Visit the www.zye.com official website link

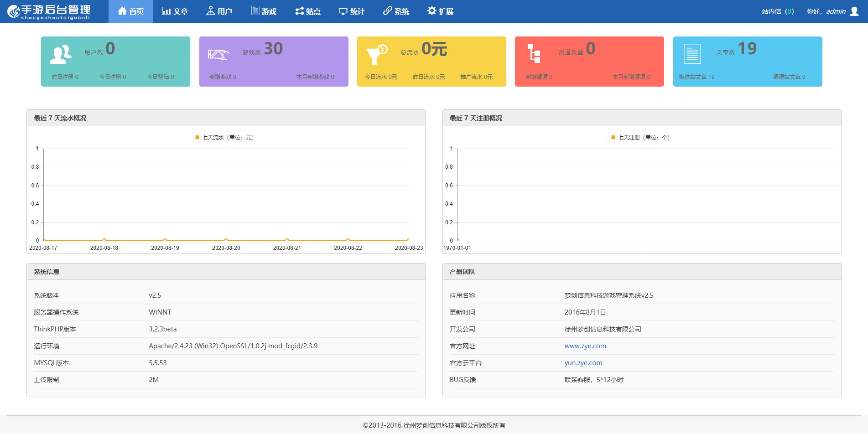tap(585, 346)
